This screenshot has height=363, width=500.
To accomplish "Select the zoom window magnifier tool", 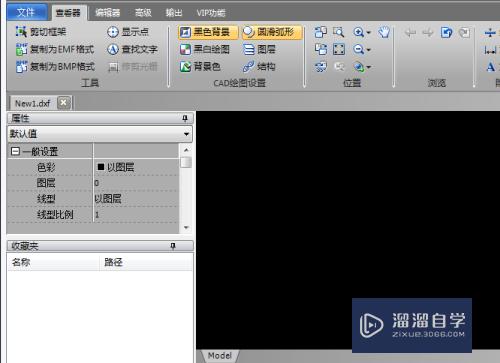I will pyautogui.click(x=339, y=32).
